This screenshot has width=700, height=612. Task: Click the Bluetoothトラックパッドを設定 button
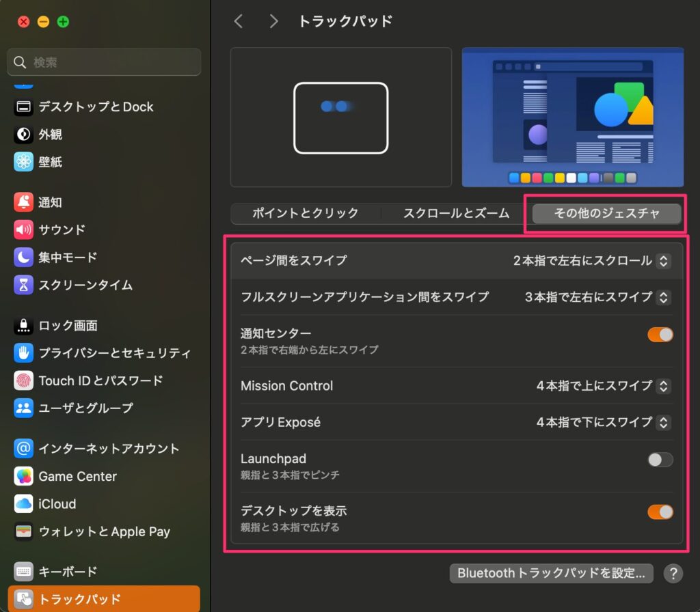point(551,573)
